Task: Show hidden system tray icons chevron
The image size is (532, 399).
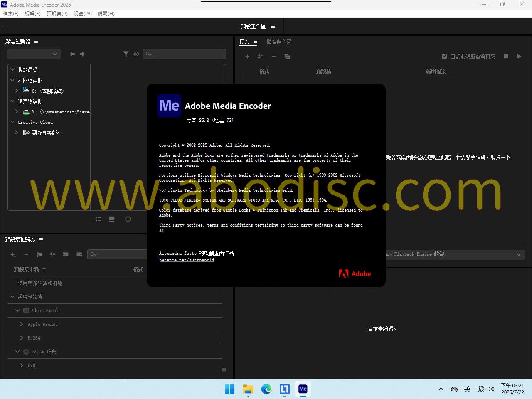Action: (x=441, y=389)
